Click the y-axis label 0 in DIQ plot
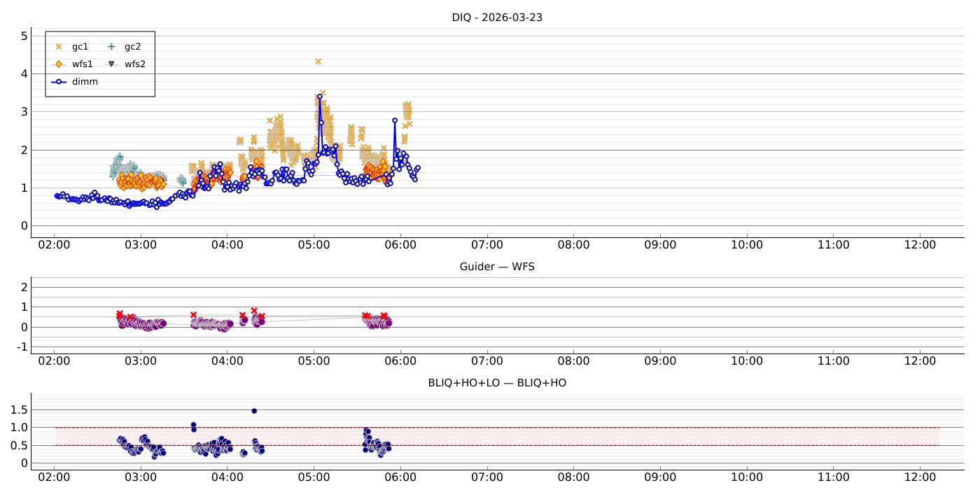This screenshot has width=980, height=490. pyautogui.click(x=24, y=225)
